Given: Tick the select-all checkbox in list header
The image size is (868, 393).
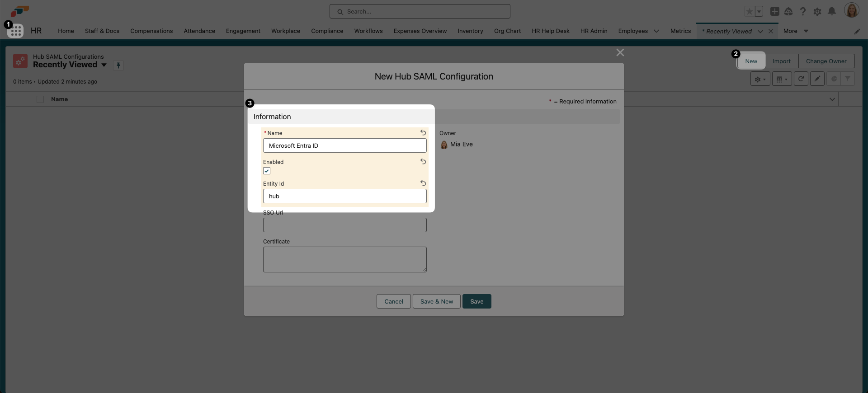Looking at the screenshot, I should pos(40,99).
